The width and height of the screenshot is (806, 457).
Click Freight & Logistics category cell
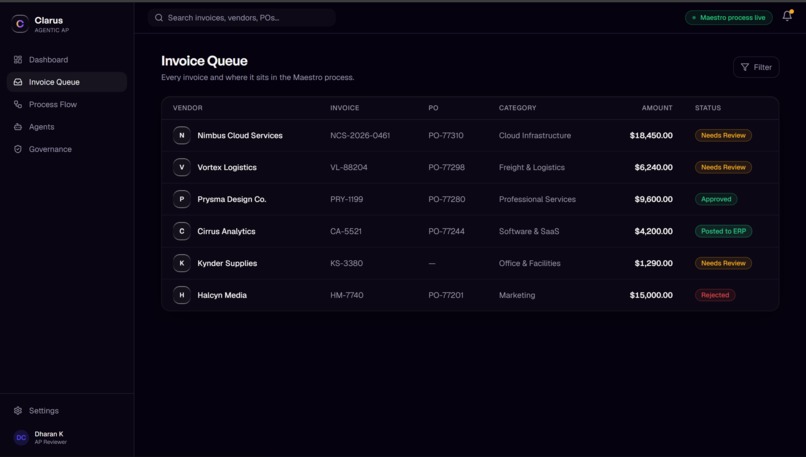(532, 167)
